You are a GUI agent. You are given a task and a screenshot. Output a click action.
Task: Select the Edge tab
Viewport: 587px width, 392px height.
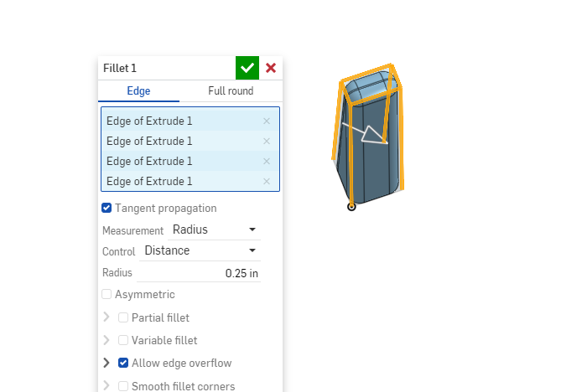pyautogui.click(x=138, y=90)
